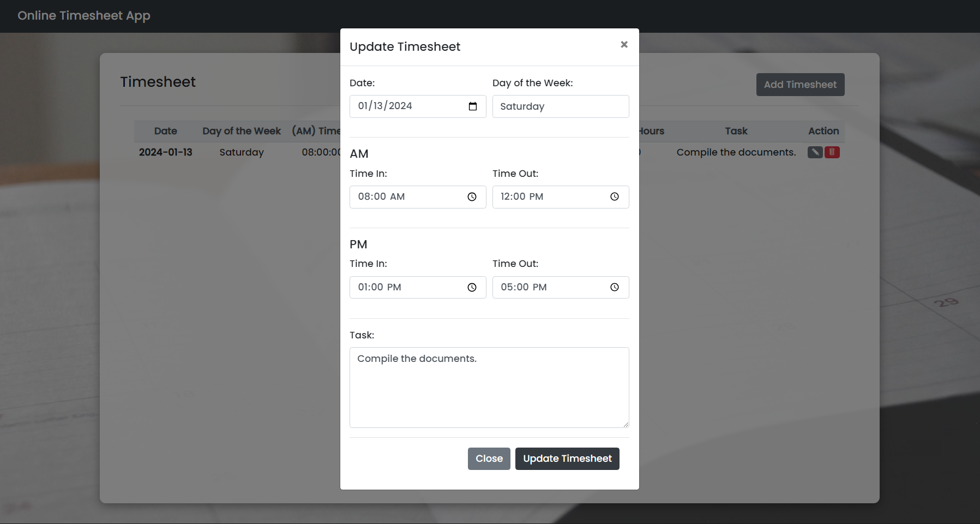
Task: Focus the Date field showing 01/13/2024
Action: pyautogui.click(x=418, y=106)
